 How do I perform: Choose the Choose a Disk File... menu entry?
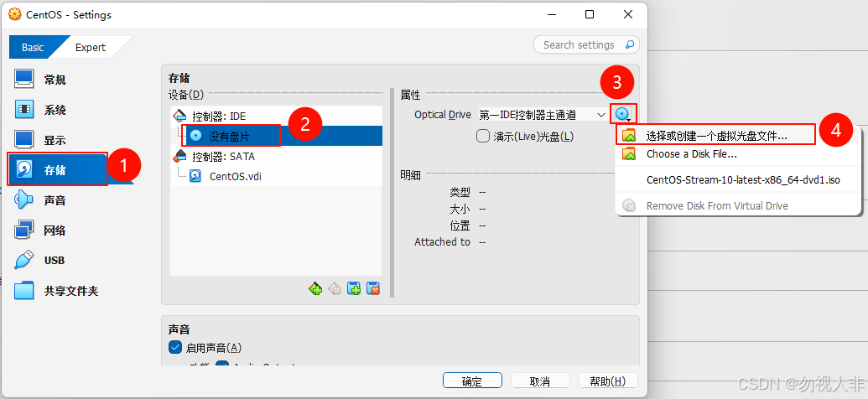point(739,154)
